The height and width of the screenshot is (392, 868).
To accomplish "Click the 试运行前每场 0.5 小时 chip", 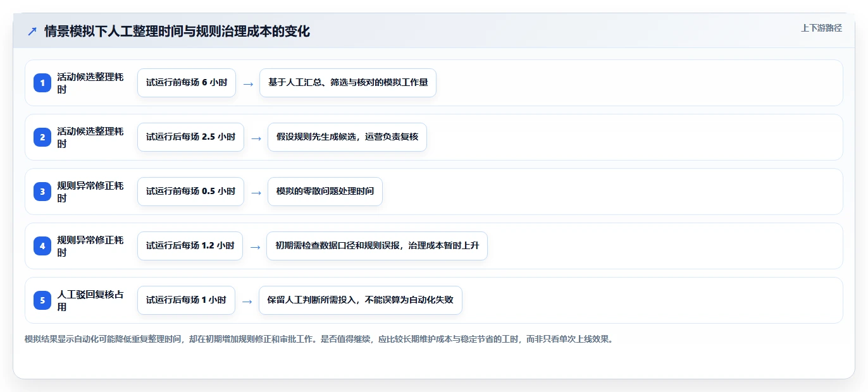I will (190, 192).
